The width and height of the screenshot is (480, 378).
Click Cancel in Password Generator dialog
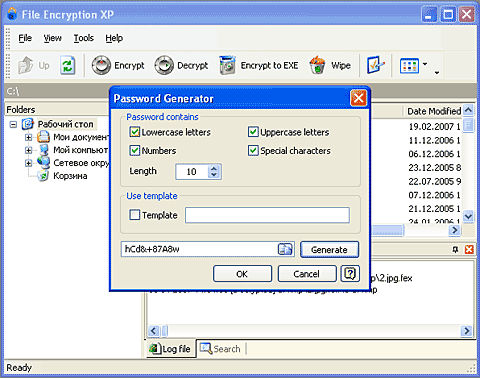(307, 274)
